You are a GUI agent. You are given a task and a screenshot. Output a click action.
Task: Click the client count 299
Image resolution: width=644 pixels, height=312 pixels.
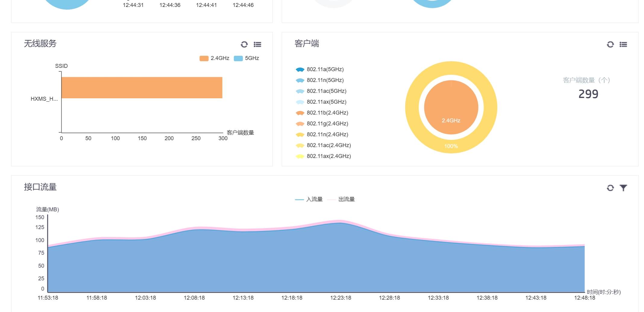588,94
